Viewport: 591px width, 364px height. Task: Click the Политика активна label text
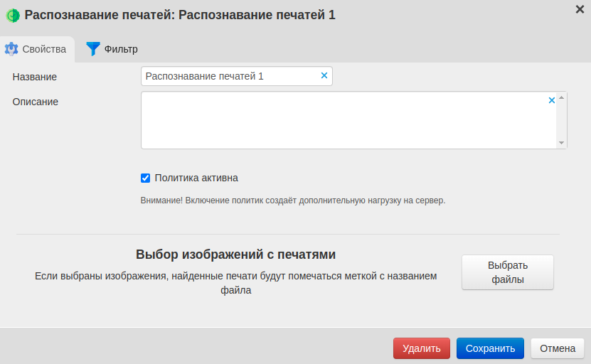coord(196,178)
